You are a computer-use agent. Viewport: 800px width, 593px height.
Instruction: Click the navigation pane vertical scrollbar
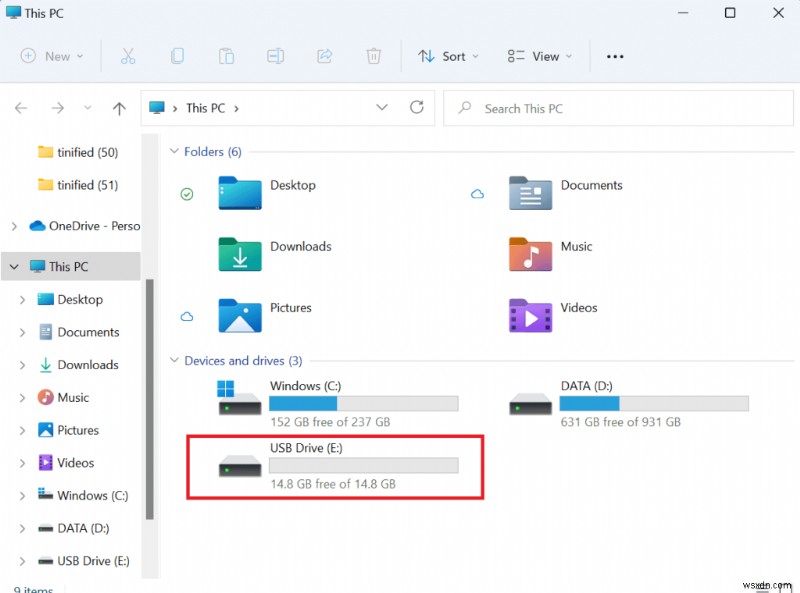pyautogui.click(x=149, y=399)
